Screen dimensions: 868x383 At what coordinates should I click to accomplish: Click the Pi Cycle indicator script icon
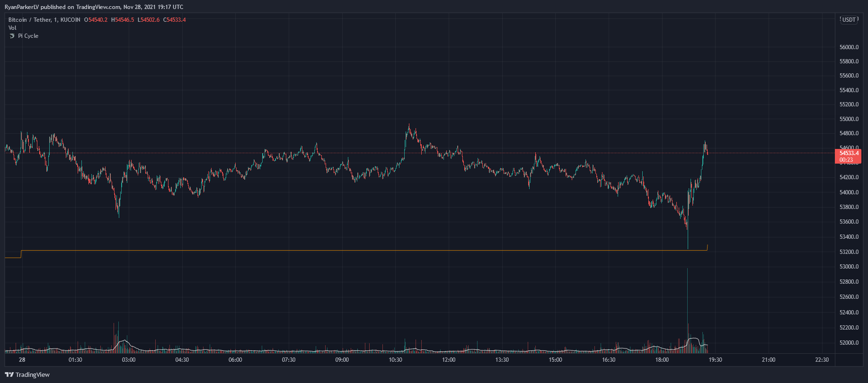point(12,36)
